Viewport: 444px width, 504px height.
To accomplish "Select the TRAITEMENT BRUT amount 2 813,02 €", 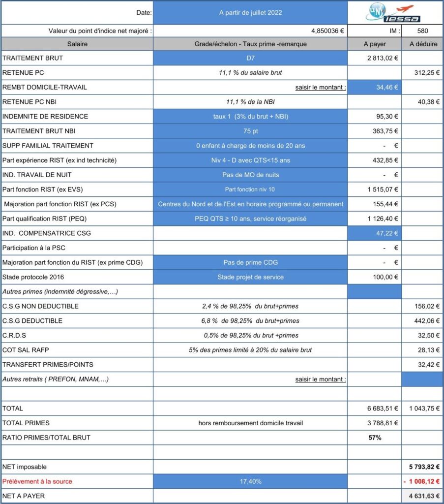I will click(383, 58).
